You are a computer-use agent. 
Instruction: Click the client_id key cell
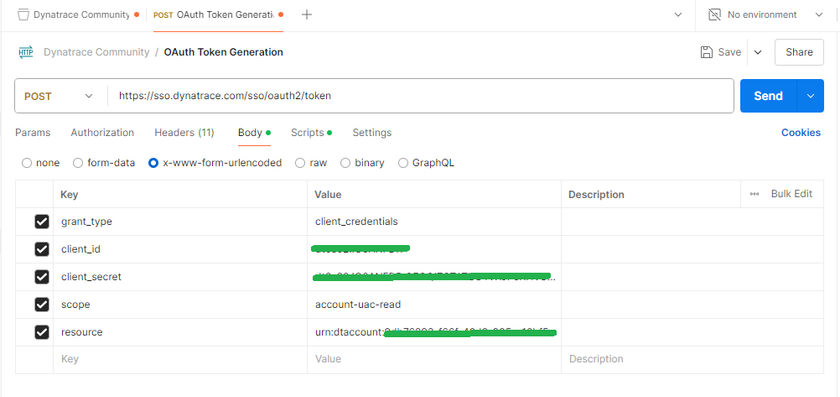(180, 249)
